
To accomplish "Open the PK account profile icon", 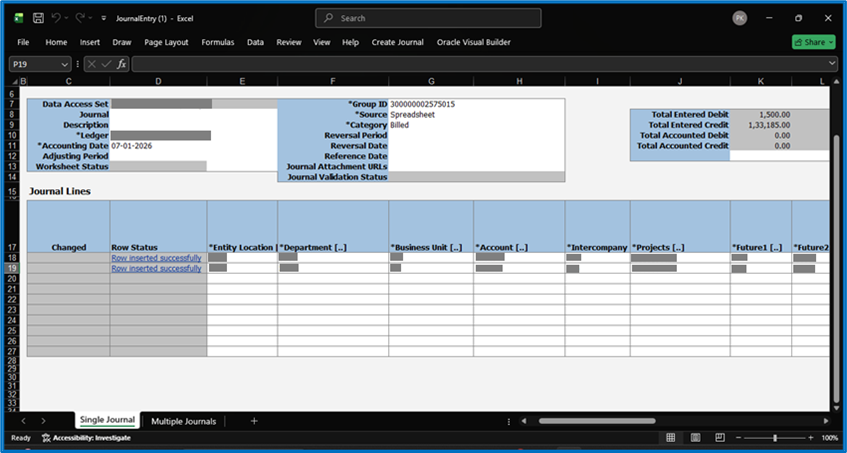I will (x=740, y=18).
